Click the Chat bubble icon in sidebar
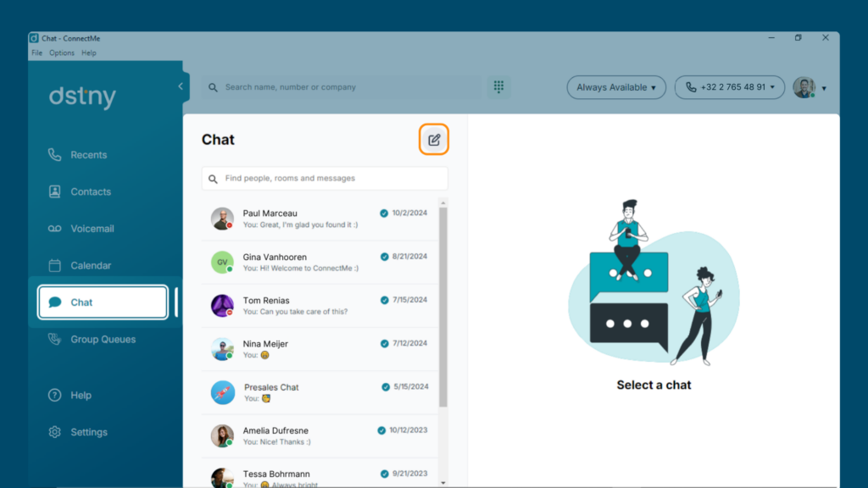 [55, 302]
